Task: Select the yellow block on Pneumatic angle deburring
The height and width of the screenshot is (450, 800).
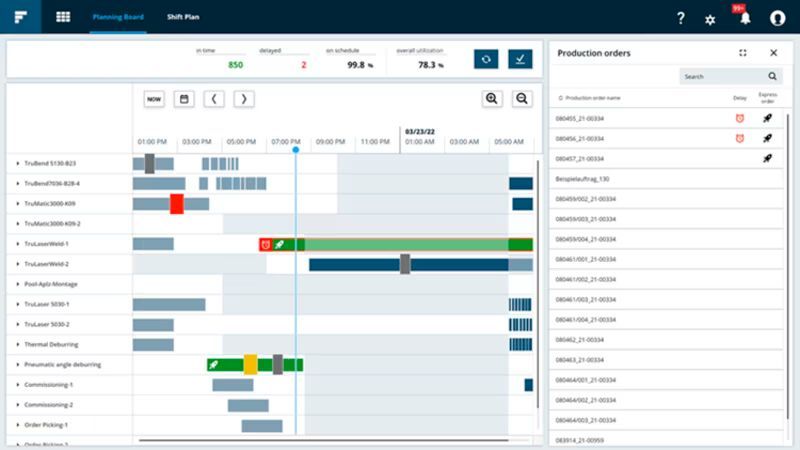Action: pyautogui.click(x=251, y=365)
